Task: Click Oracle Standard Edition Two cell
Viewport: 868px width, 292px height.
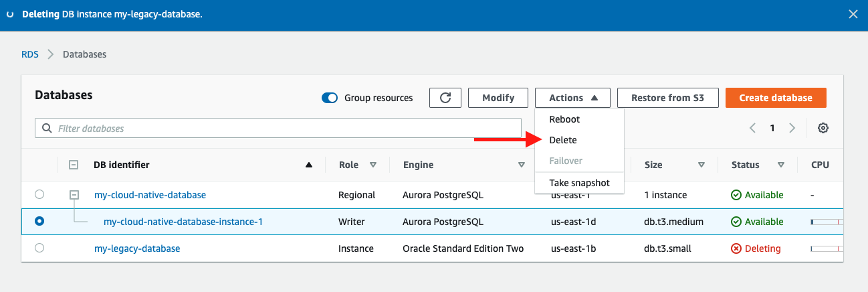Action: [x=463, y=248]
